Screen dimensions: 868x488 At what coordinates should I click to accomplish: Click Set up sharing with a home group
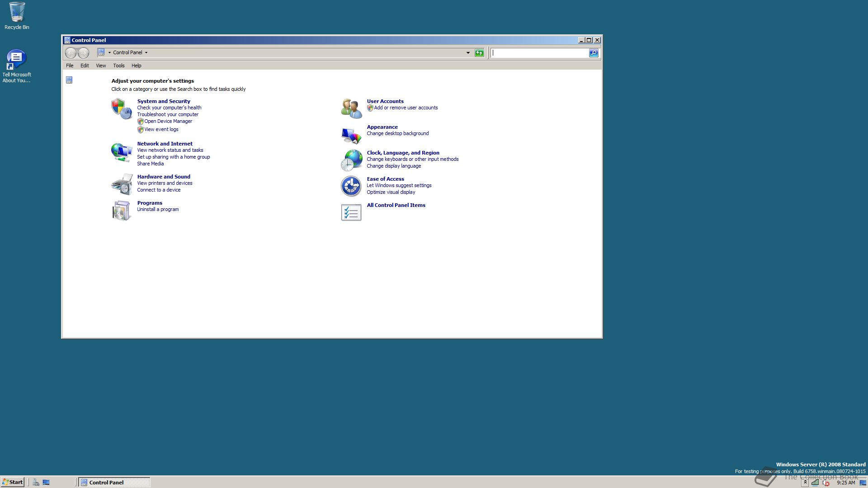pos(174,157)
